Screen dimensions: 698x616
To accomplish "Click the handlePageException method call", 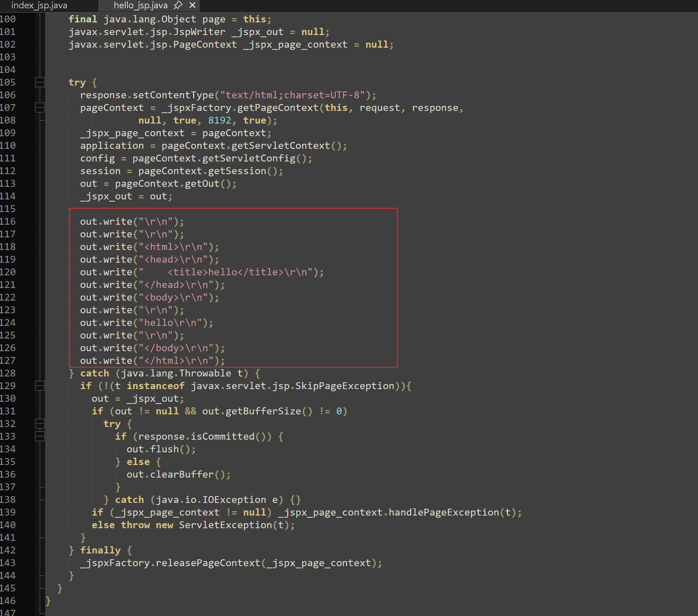I will (x=444, y=512).
